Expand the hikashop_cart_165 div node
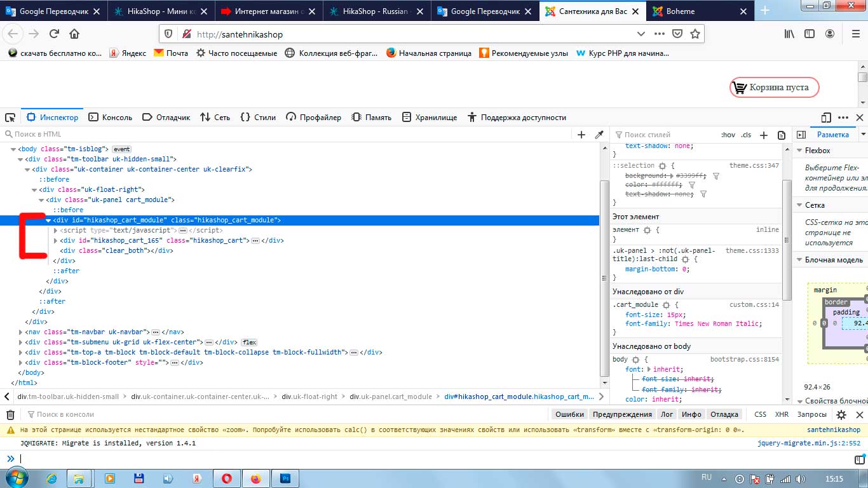Viewport: 868px width, 488px height. [x=56, y=241]
